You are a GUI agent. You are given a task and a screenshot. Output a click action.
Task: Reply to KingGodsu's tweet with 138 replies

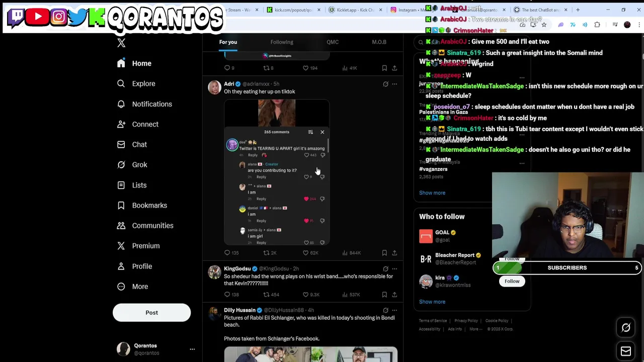[231, 295]
